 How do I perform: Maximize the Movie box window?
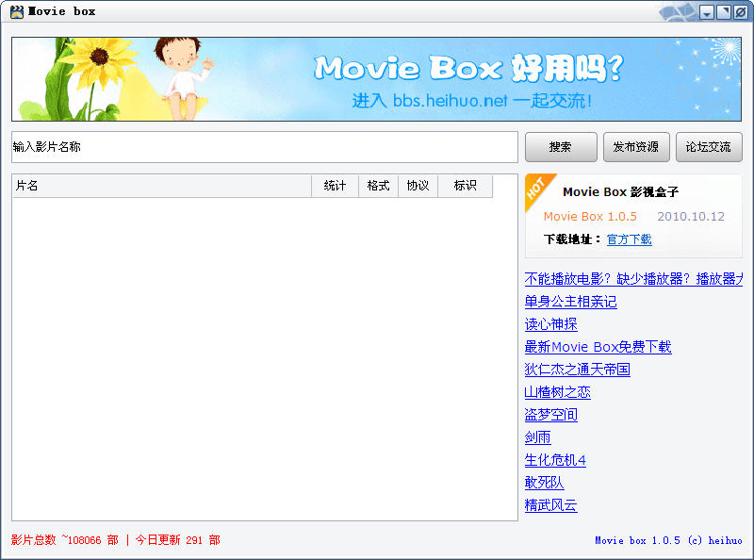pyautogui.click(x=724, y=12)
